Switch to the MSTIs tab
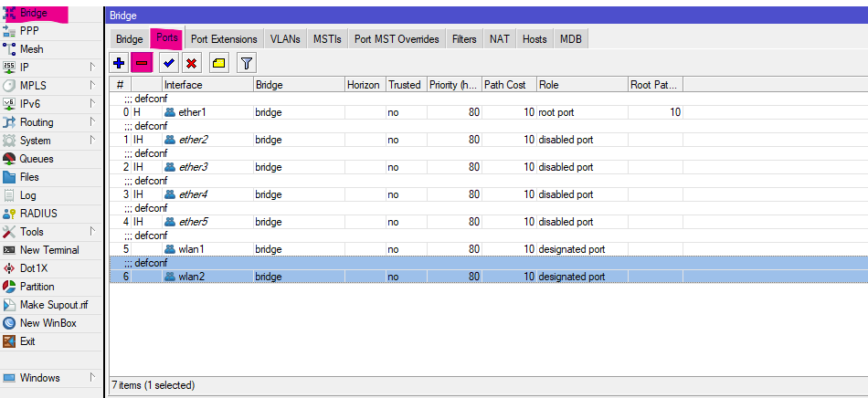 coord(327,39)
